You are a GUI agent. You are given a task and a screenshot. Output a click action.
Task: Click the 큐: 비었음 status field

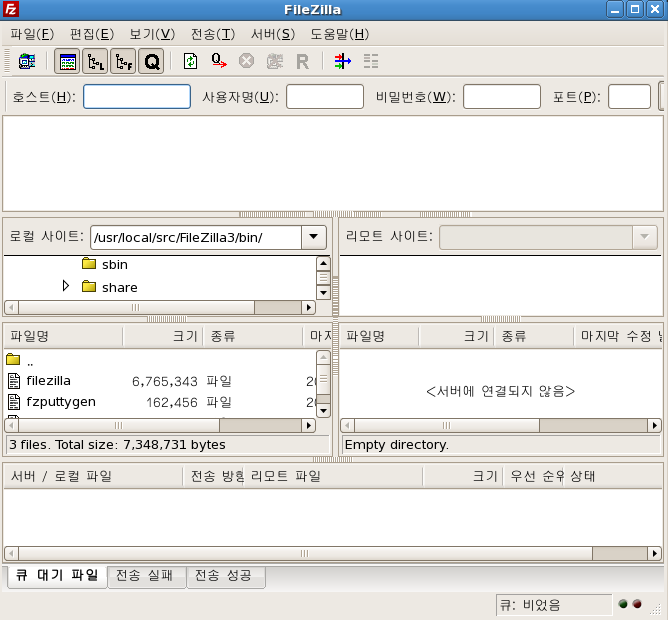click(554, 605)
